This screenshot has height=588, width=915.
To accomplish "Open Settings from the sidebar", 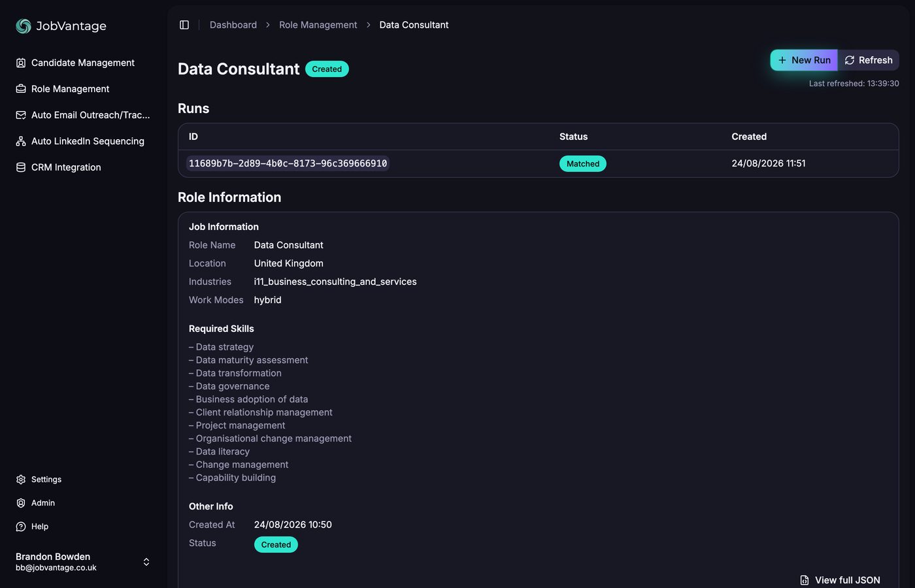I will pos(84,480).
